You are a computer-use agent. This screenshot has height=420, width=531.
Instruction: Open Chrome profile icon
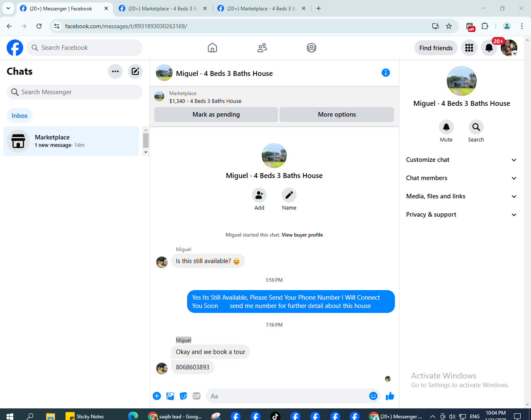[507, 26]
